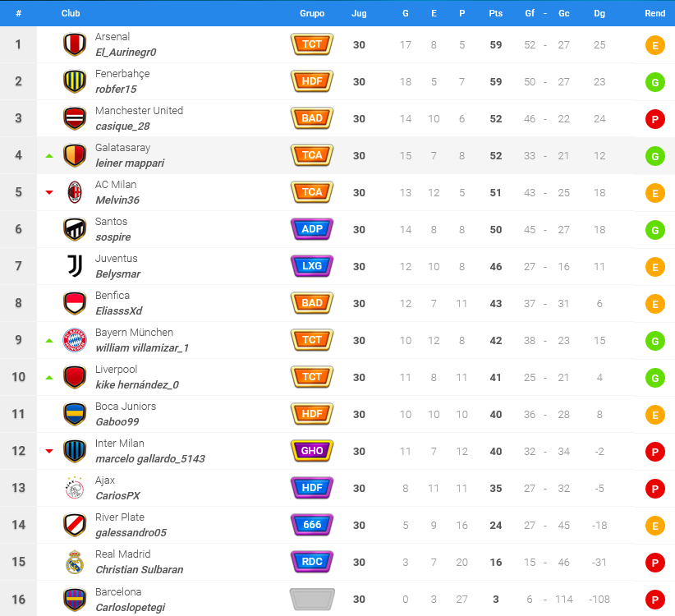Click the Arsenal club crest icon
Screen dimensions: 675x616
pyautogui.click(x=75, y=44)
